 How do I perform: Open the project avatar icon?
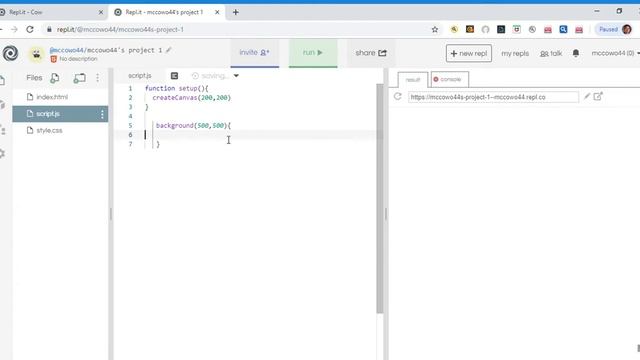pyautogui.click(x=36, y=54)
